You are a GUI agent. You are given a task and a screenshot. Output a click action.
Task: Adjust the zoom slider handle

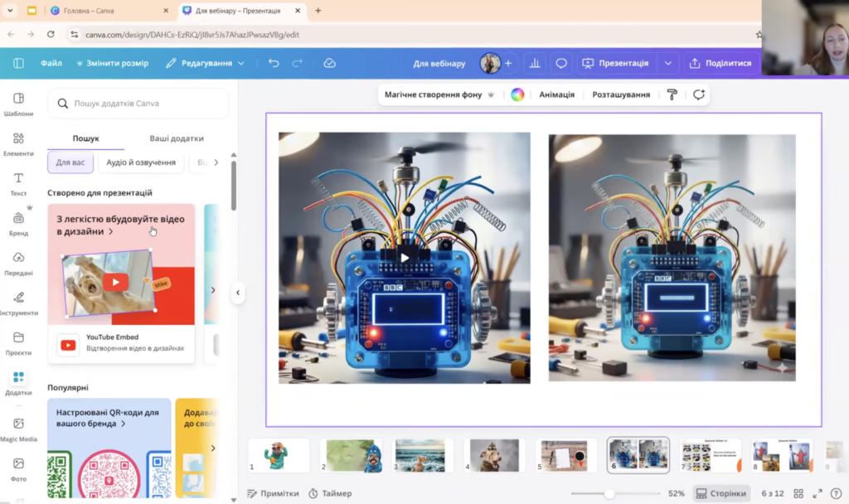pyautogui.click(x=609, y=493)
